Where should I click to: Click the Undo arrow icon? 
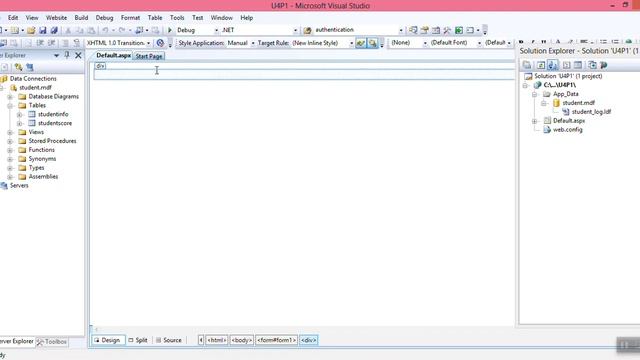pos(105,30)
